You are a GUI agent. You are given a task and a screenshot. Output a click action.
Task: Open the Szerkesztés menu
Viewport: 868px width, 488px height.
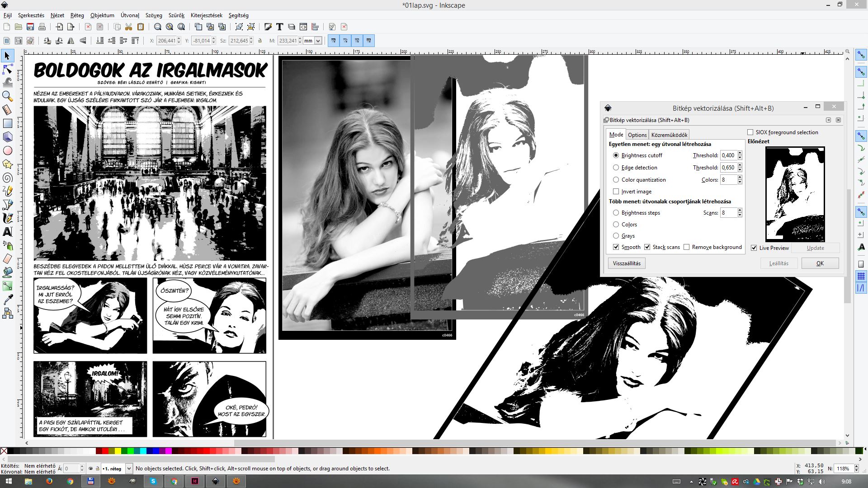[31, 15]
